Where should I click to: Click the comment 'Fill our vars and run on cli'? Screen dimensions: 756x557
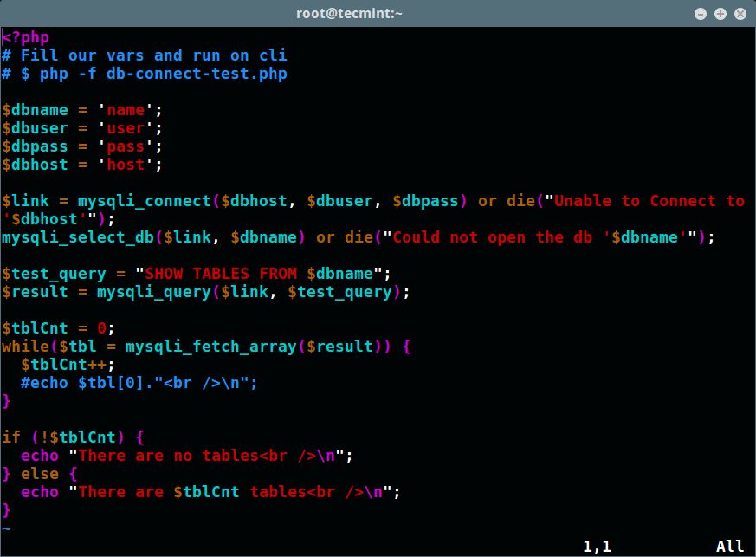(x=154, y=55)
